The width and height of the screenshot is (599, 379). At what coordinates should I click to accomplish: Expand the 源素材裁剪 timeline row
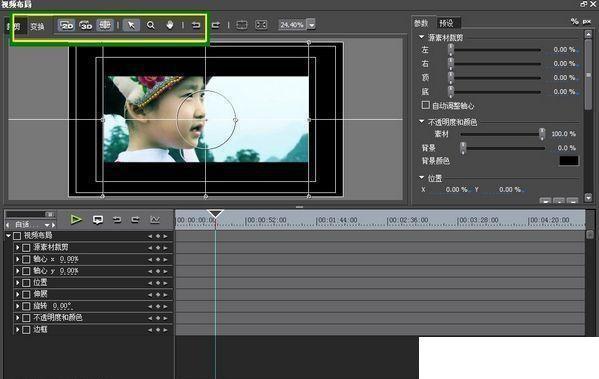coord(17,248)
